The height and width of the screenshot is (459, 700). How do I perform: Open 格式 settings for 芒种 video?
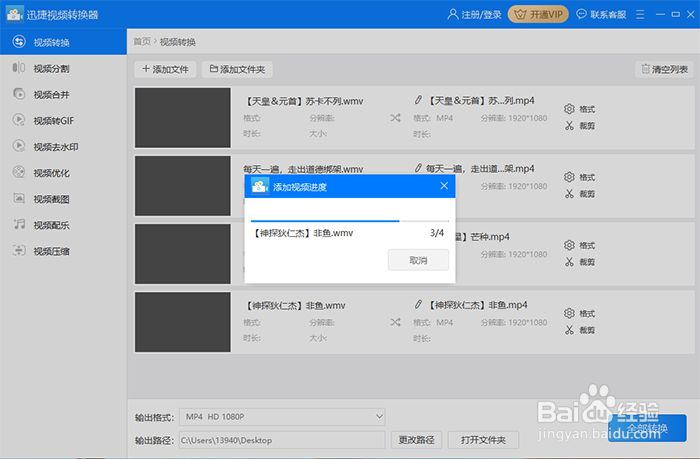point(579,245)
